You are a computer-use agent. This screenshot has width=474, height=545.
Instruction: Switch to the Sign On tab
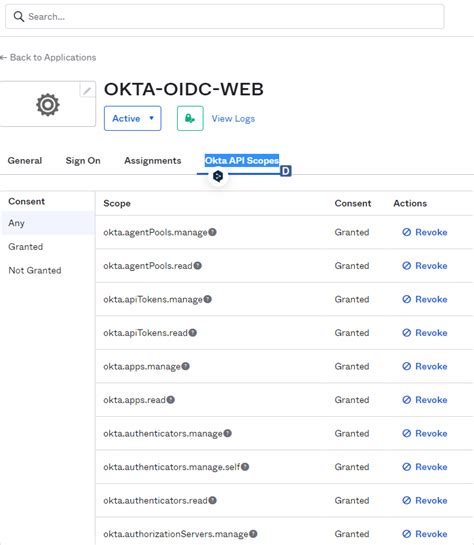pyautogui.click(x=83, y=161)
